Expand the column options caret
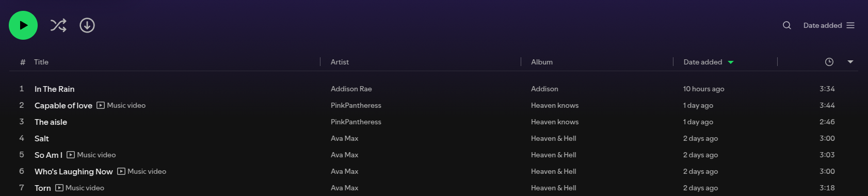 (850, 62)
